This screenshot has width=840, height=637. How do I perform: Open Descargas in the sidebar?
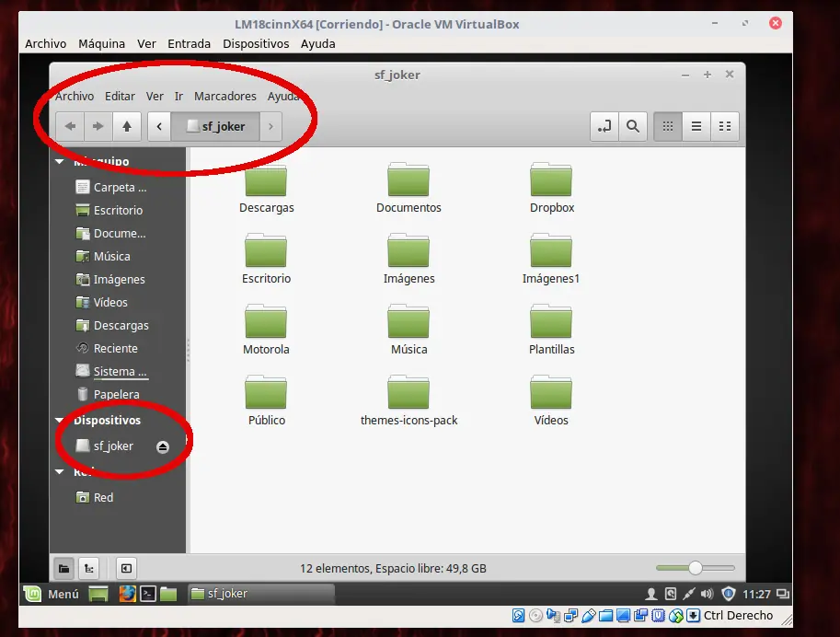pos(112,326)
